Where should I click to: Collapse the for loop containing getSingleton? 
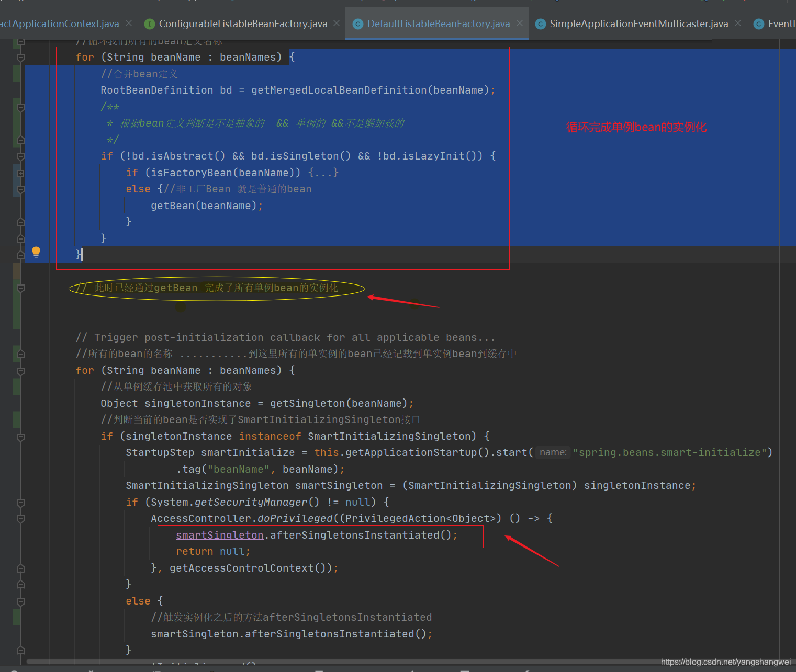point(21,371)
